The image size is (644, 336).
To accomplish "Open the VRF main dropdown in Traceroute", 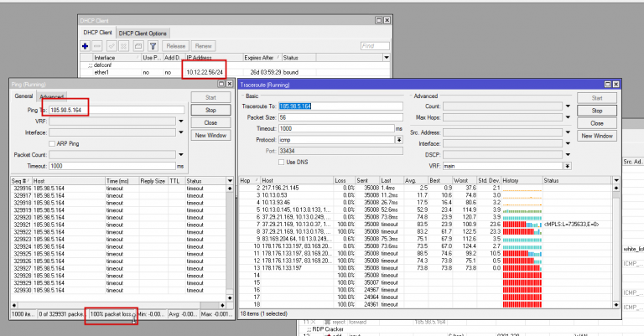I will tap(567, 166).
